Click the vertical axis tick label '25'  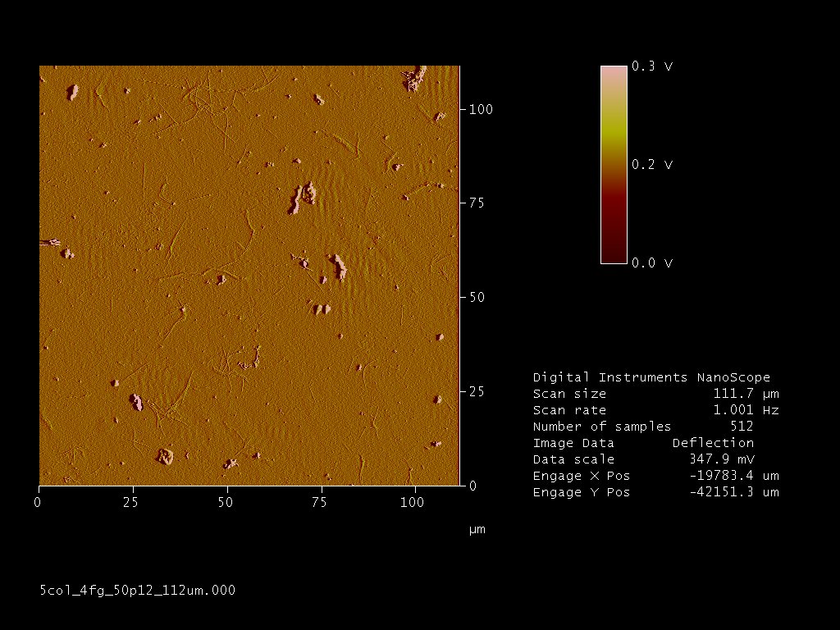pos(477,391)
